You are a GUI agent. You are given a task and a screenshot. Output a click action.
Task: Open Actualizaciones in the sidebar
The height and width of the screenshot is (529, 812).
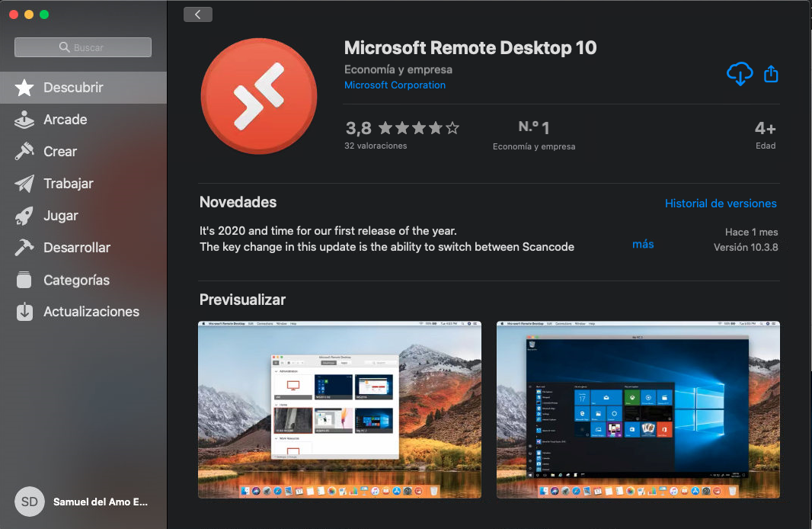pos(91,312)
